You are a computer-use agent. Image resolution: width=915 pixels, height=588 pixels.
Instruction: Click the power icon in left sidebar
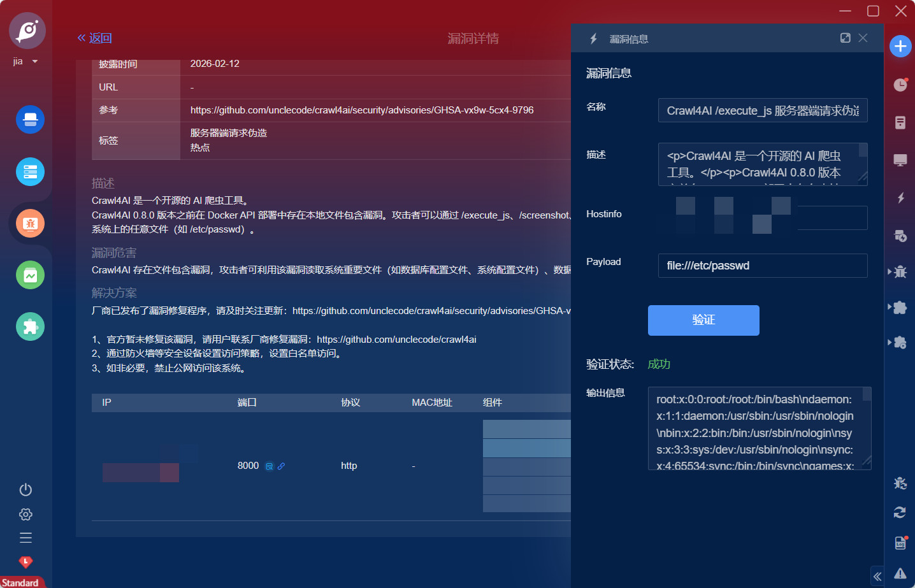(25, 489)
